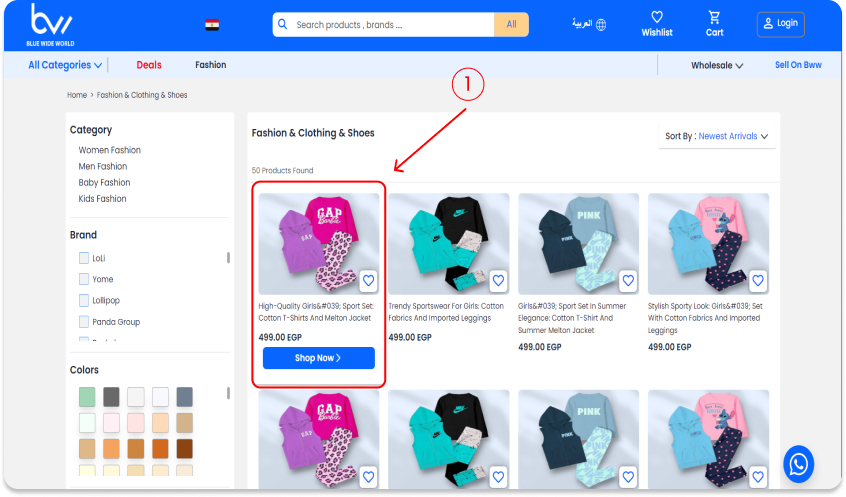Open the Wishlist heart icon in header
This screenshot has width=846, height=497.
coord(657,17)
